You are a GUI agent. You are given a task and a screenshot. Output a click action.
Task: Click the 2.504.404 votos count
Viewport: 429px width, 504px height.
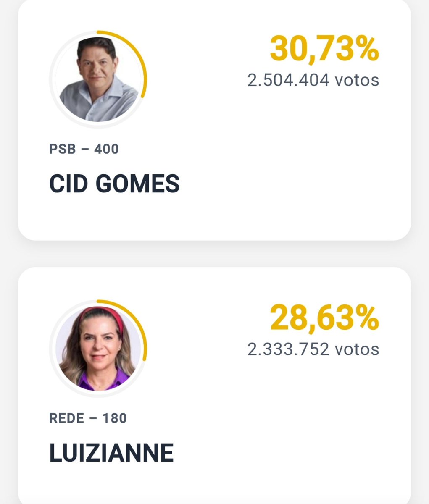[x=313, y=80]
